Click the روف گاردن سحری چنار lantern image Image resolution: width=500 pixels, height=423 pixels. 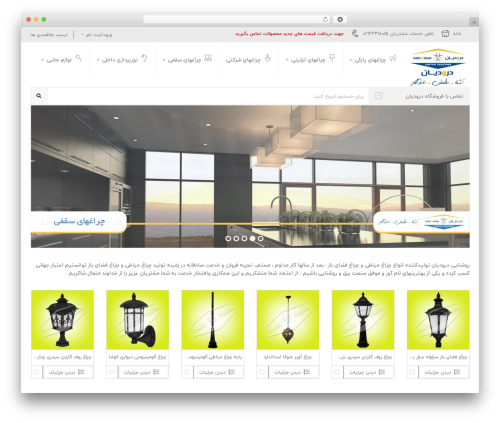click(62, 320)
